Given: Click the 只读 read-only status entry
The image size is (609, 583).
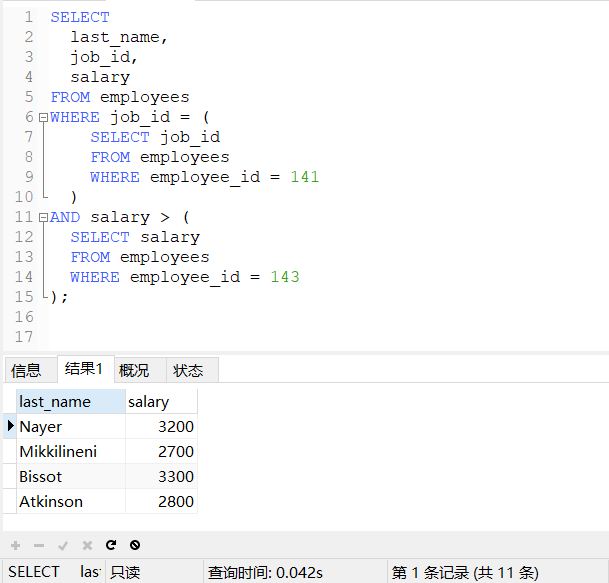Looking at the screenshot, I should [125, 572].
